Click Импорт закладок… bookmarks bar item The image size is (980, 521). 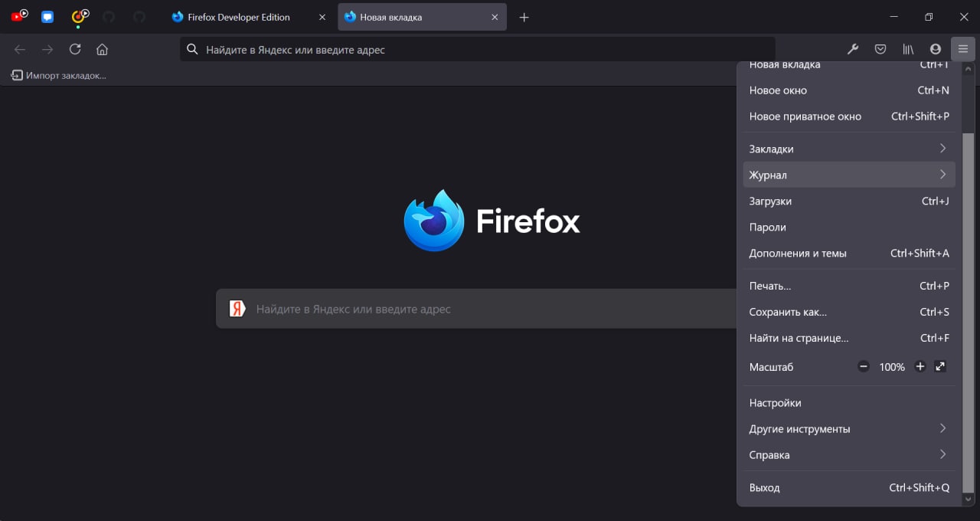[58, 75]
